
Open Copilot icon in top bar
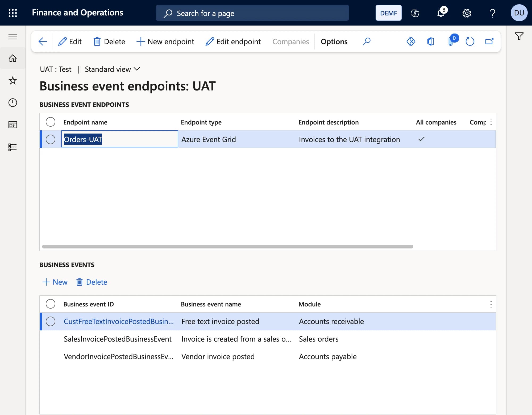tap(415, 13)
